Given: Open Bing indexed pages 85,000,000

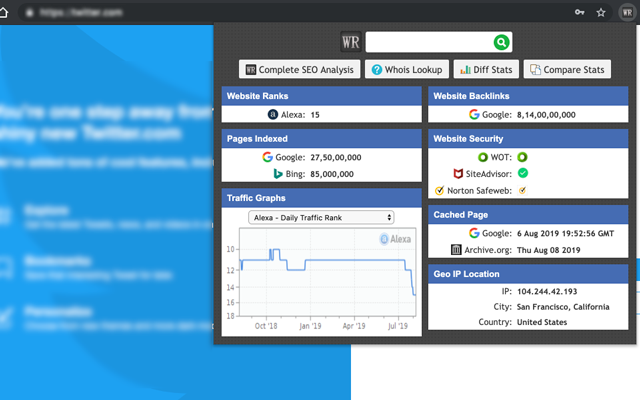Looking at the screenshot, I should (332, 174).
